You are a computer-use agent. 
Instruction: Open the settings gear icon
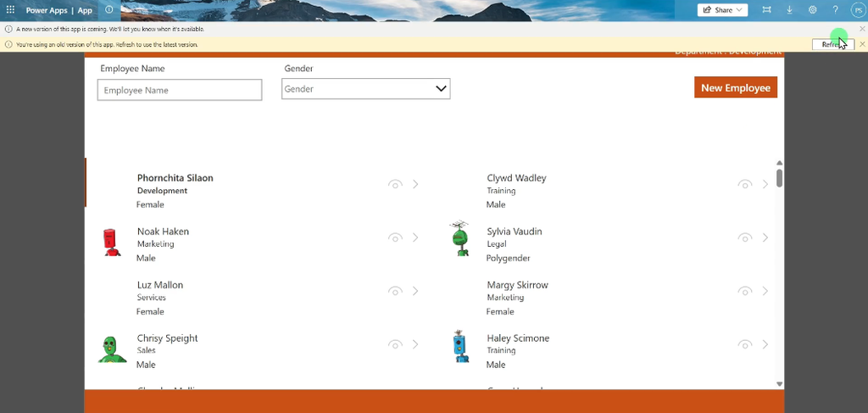point(813,10)
